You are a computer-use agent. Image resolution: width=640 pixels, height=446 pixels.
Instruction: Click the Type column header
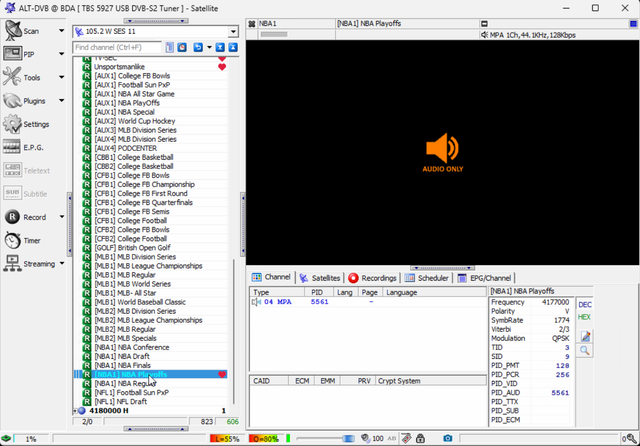[x=277, y=292]
